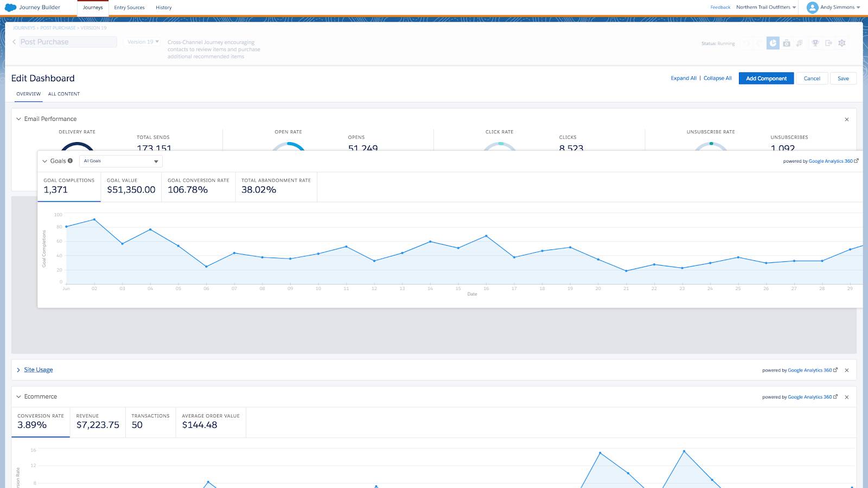Select the Overview tab
The image size is (868, 488).
(x=29, y=94)
